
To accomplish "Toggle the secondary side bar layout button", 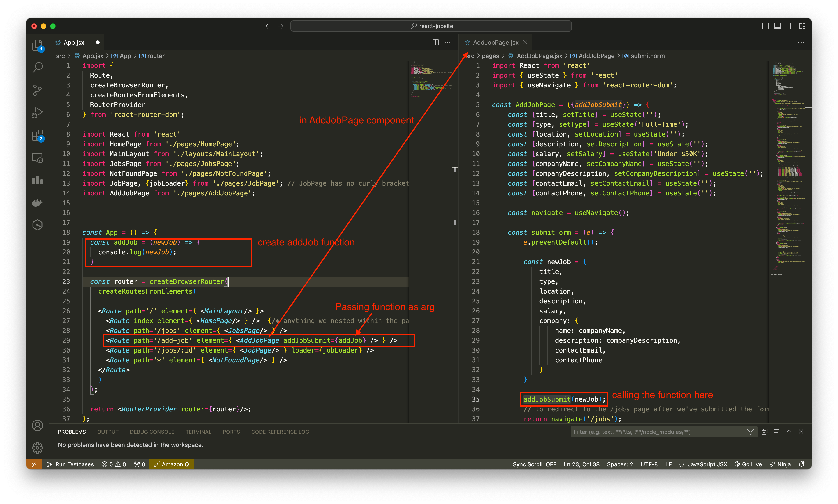I will tap(790, 26).
